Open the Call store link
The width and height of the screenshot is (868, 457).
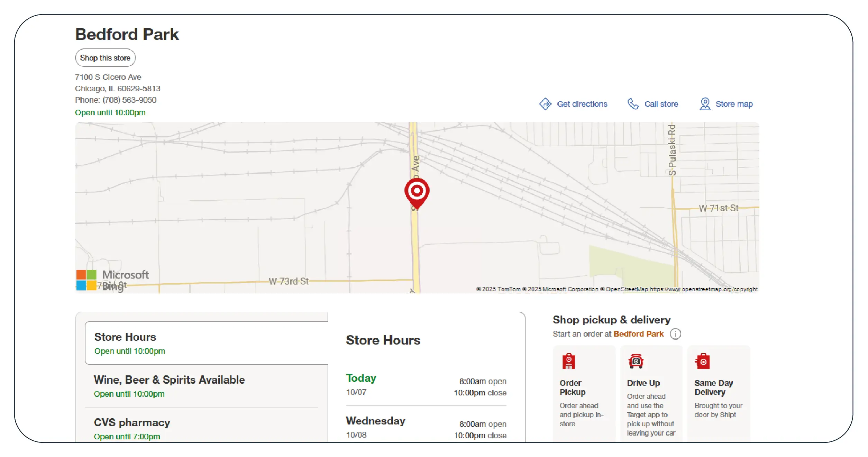tap(661, 104)
